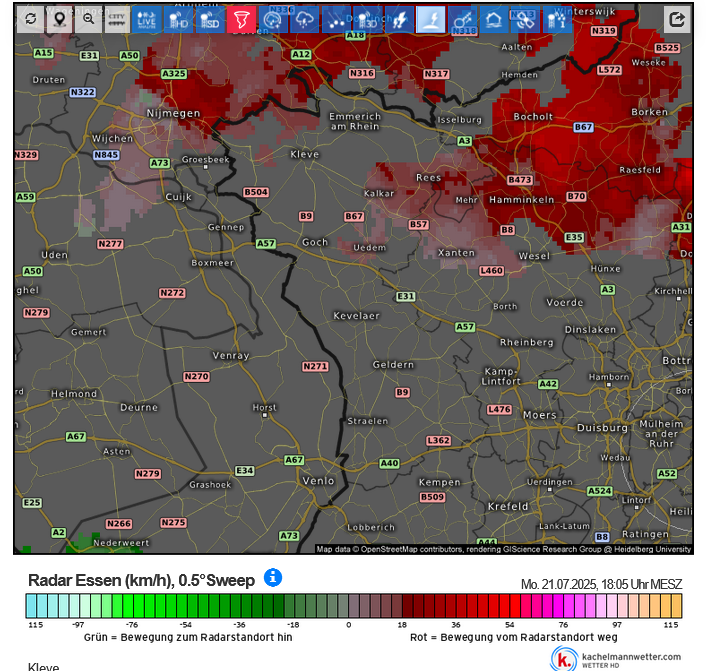Click the highlighted lightning strike layer button

point(430,19)
